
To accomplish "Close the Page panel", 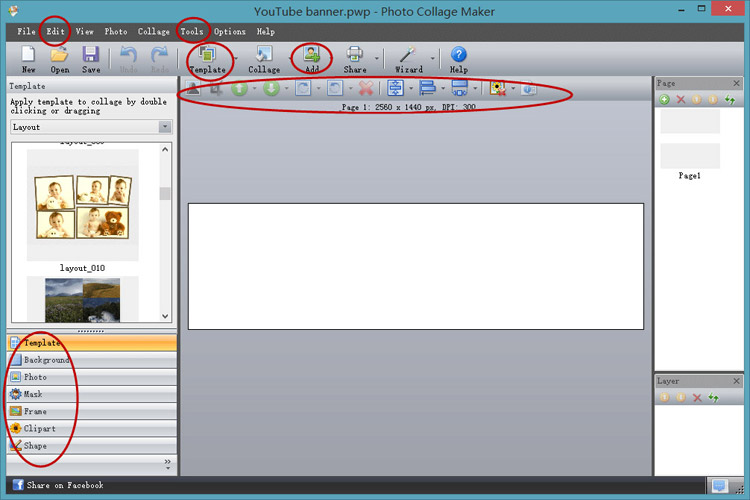I will (x=737, y=83).
